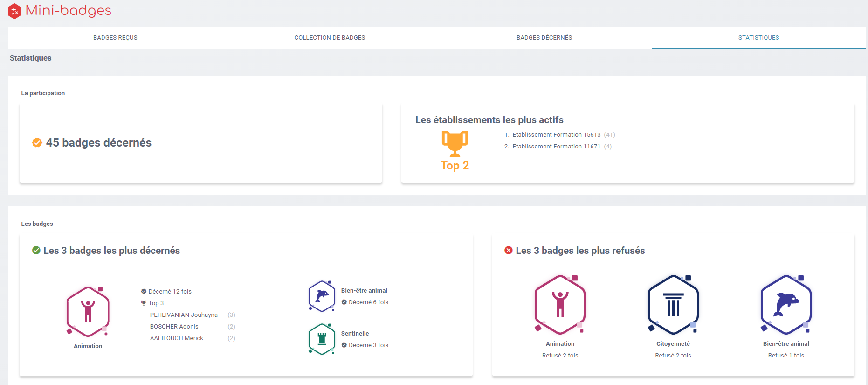Screen dimensions: 868x385
Task: Go to the Badges décernés tab
Action: pos(544,38)
